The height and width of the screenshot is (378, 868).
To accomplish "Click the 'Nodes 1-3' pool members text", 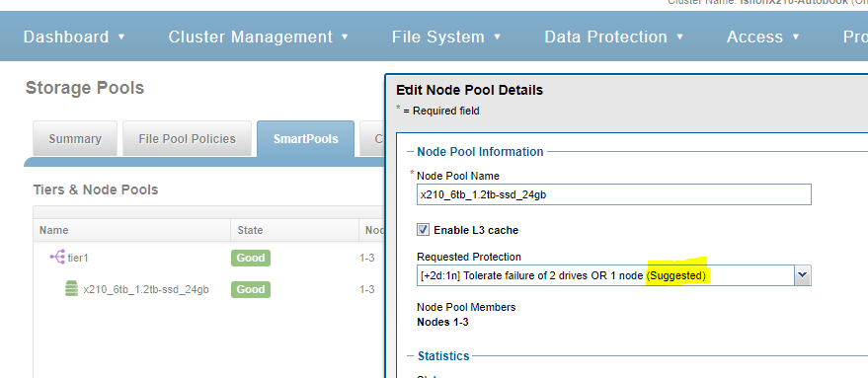I will coord(442,322).
